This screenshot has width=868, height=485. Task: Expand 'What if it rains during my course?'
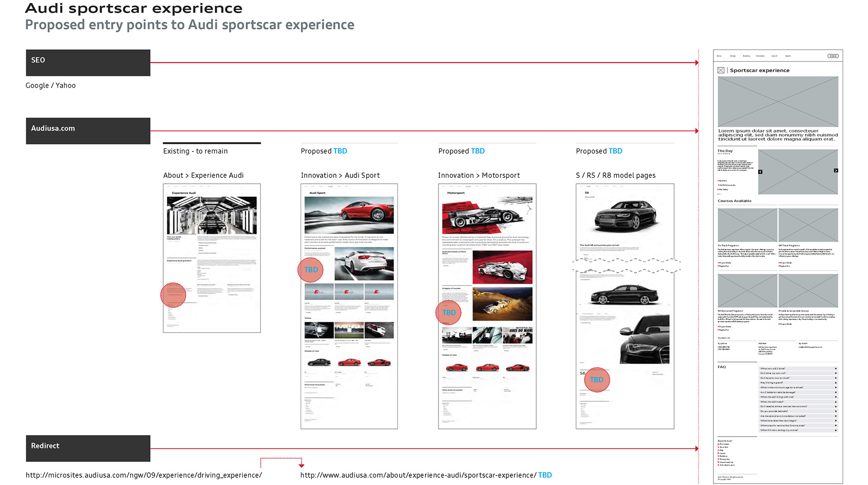point(798,430)
